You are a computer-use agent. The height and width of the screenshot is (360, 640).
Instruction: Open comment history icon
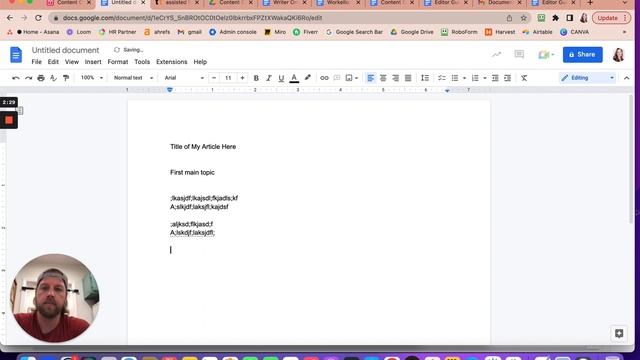pyautogui.click(x=519, y=54)
